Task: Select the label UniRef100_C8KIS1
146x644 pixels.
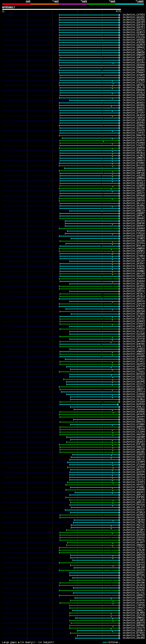Action: pos(134,316)
